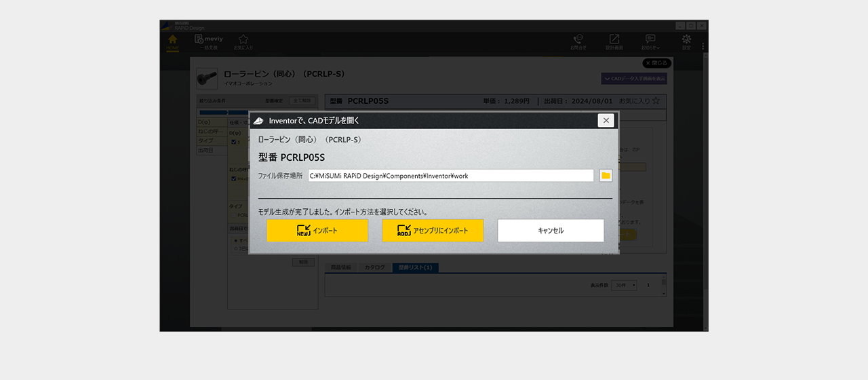868x380 pixels.
Task: Add PCRLP05S to favorites with the star
Action: [x=655, y=101]
